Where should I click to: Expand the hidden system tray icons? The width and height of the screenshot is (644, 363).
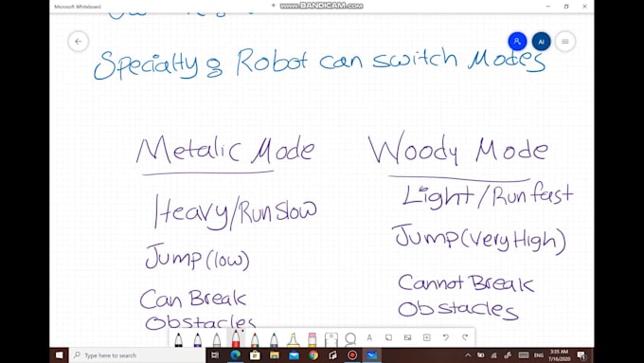468,355
